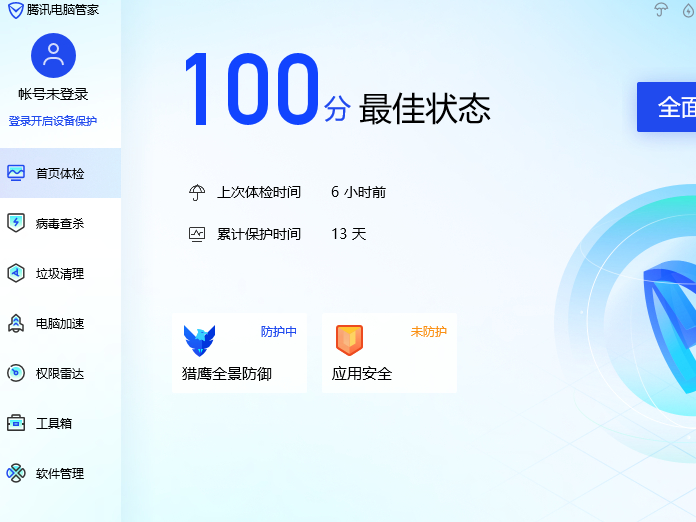The height and width of the screenshot is (522, 696).
Task: Click the large shield graphic
Action: (x=670, y=326)
